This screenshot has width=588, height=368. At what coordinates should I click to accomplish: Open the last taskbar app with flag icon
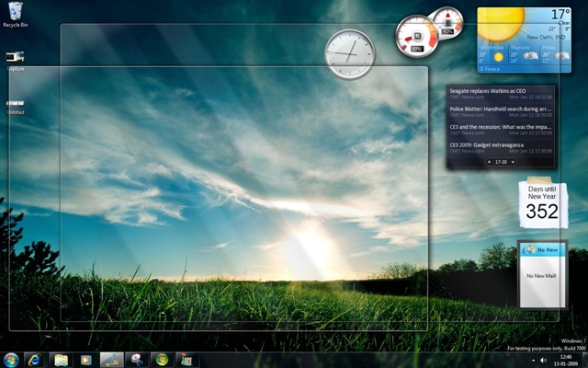click(x=187, y=360)
